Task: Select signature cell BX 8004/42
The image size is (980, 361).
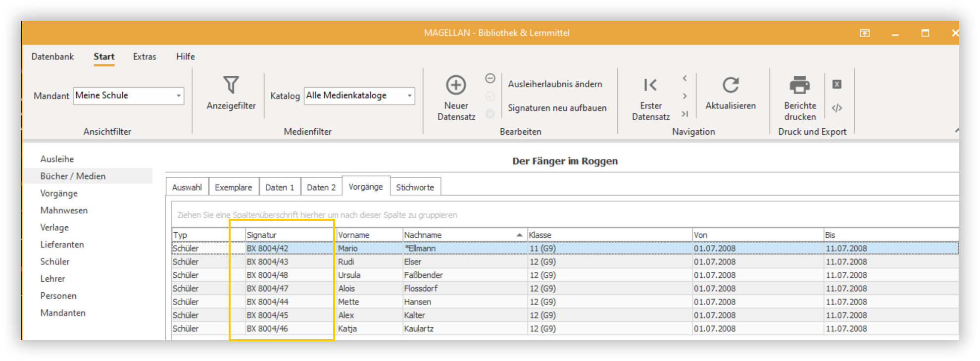Action: pos(291,248)
